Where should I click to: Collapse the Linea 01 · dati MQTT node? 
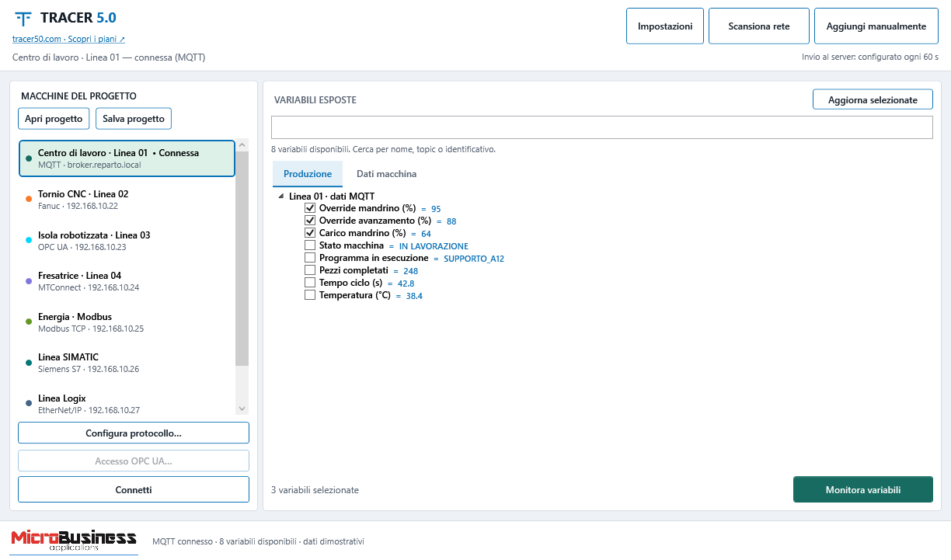click(280, 197)
